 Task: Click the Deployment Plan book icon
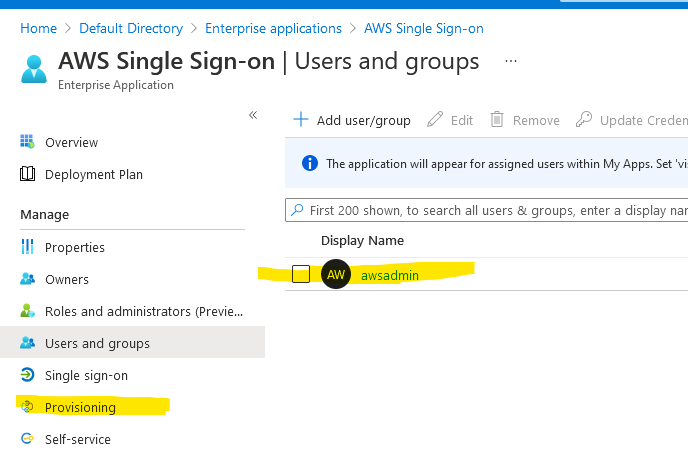pyautogui.click(x=27, y=174)
